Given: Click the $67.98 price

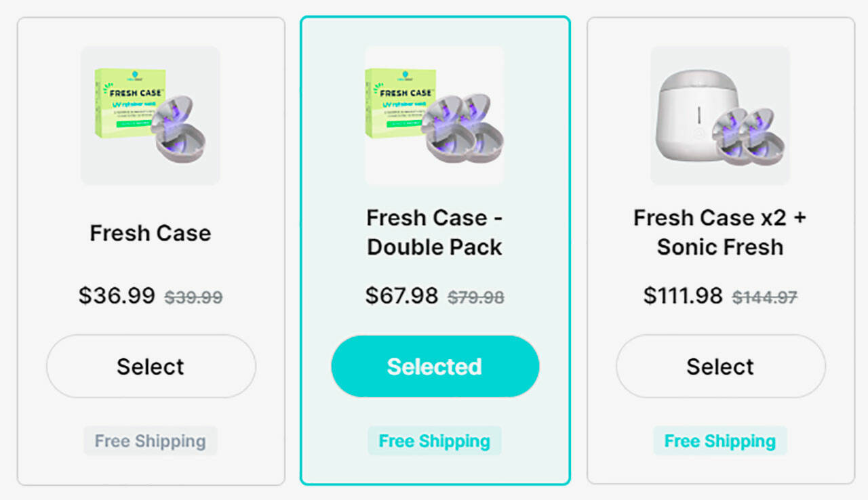Looking at the screenshot, I should (x=401, y=295).
